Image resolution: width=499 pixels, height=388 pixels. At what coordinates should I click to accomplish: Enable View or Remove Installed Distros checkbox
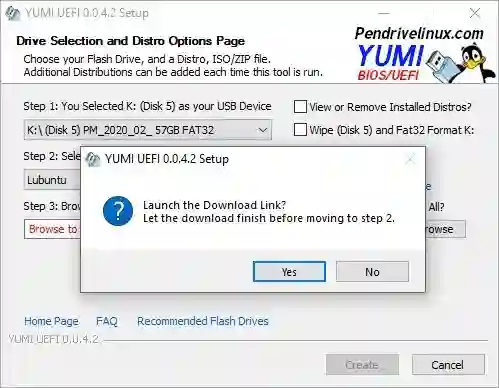click(300, 107)
